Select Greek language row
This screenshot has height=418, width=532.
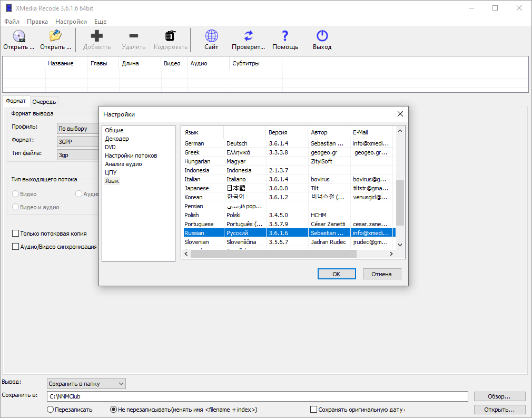tap(289, 152)
